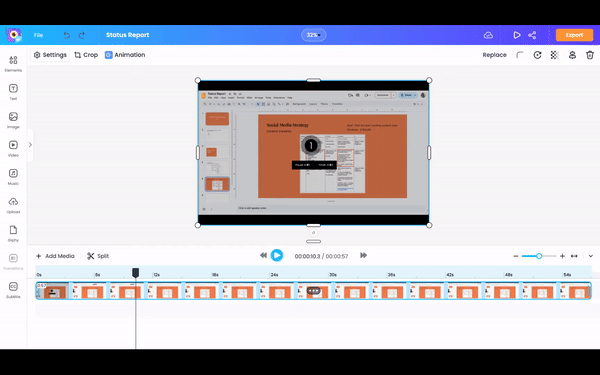Click the app logo in top bar
The image size is (600, 375).
point(14,35)
